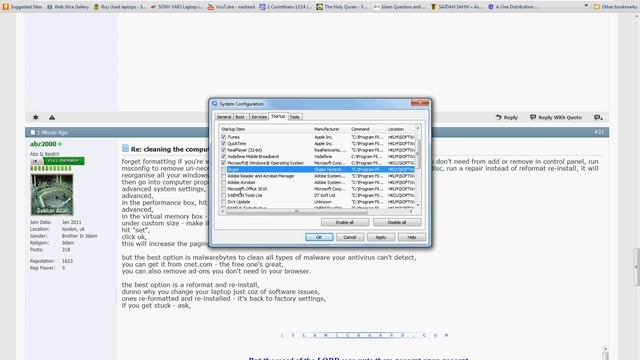Sort by the Startup Item column header
640x360 pixels.
pyautogui.click(x=265, y=129)
